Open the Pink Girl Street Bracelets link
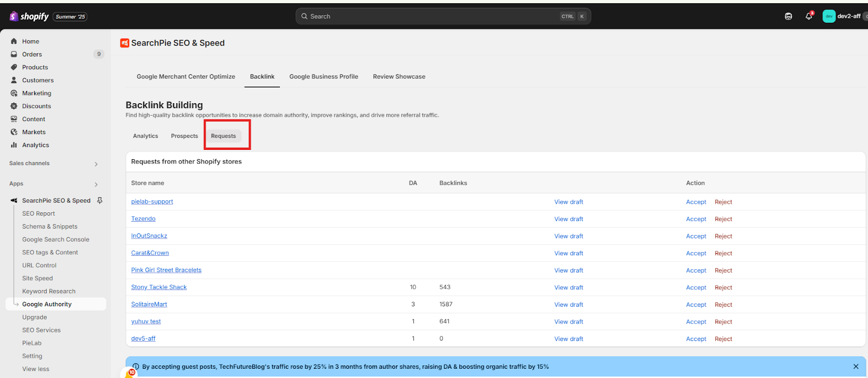The height and width of the screenshot is (378, 868). [166, 270]
